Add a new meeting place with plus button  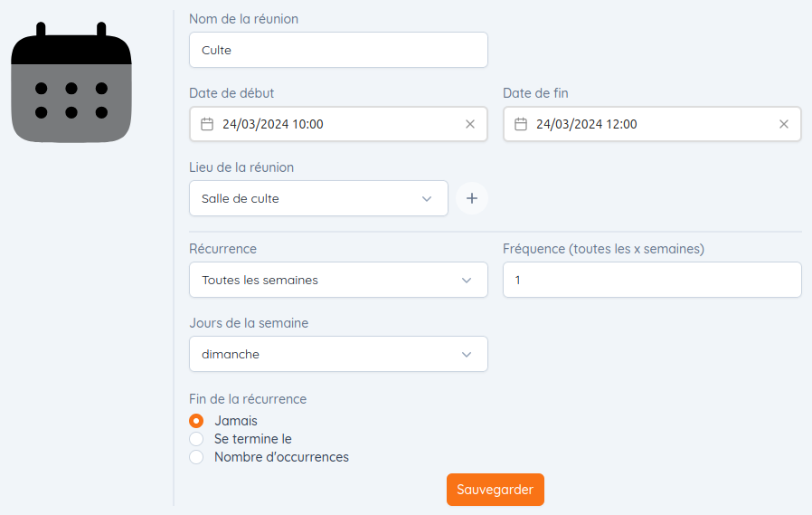pos(472,198)
